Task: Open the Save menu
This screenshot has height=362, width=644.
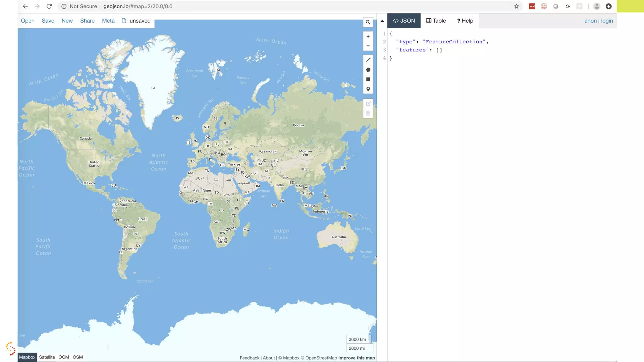Action: pyautogui.click(x=48, y=21)
